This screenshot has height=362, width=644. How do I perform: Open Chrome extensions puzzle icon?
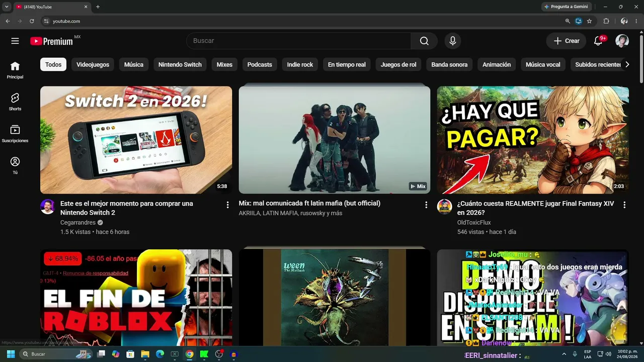[606, 21]
